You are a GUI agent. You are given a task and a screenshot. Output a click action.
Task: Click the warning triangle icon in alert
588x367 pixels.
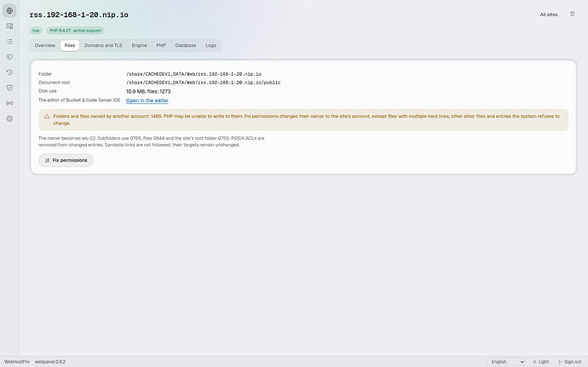47,117
